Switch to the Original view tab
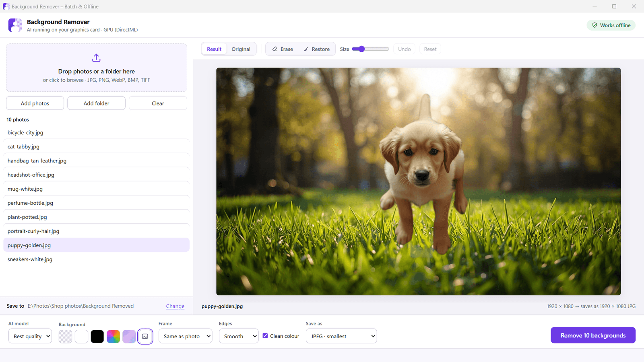The width and height of the screenshot is (644, 362). 241,49
